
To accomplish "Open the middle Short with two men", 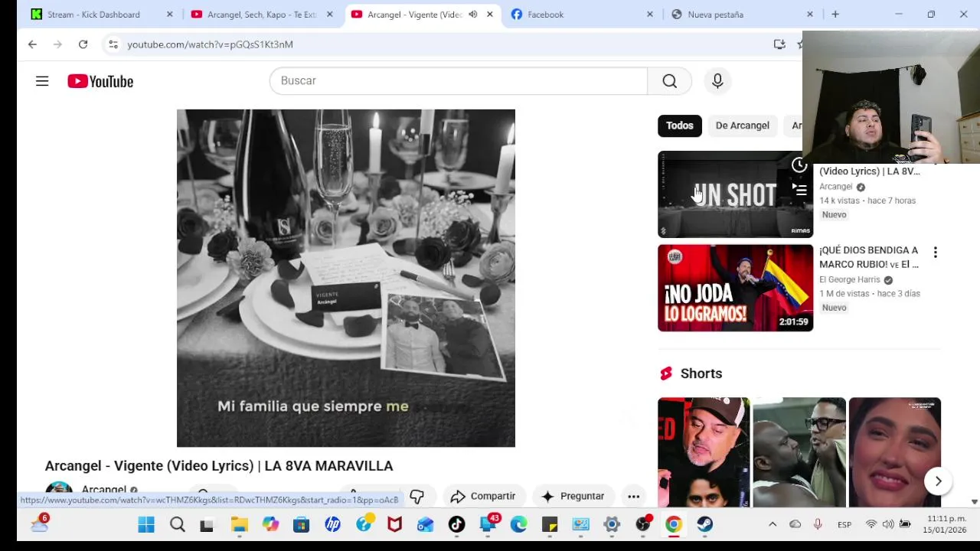I will point(799,452).
